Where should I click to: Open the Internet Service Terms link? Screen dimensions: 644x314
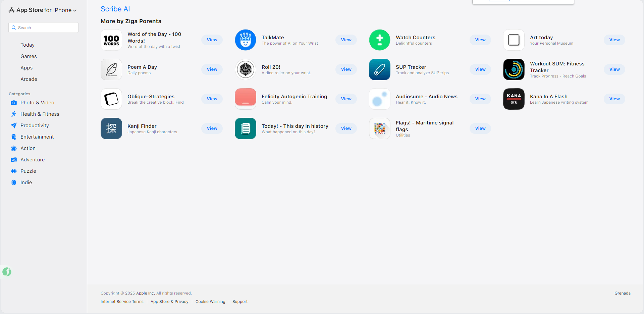pos(122,302)
